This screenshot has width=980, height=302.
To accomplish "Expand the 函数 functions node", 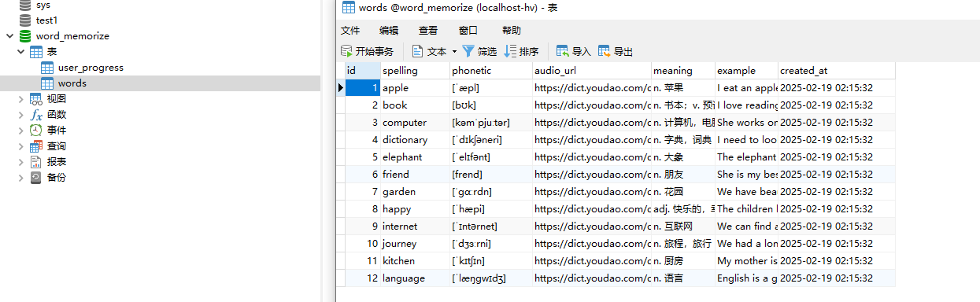I will click(21, 115).
